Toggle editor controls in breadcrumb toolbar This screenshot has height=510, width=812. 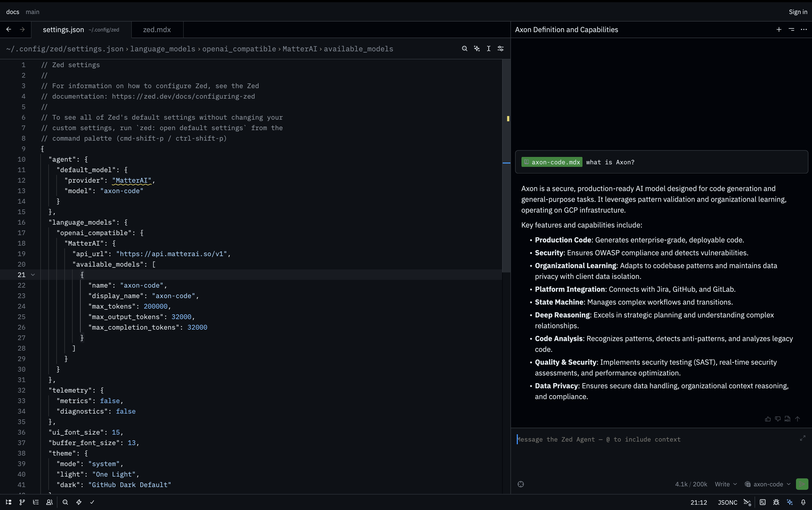point(501,49)
